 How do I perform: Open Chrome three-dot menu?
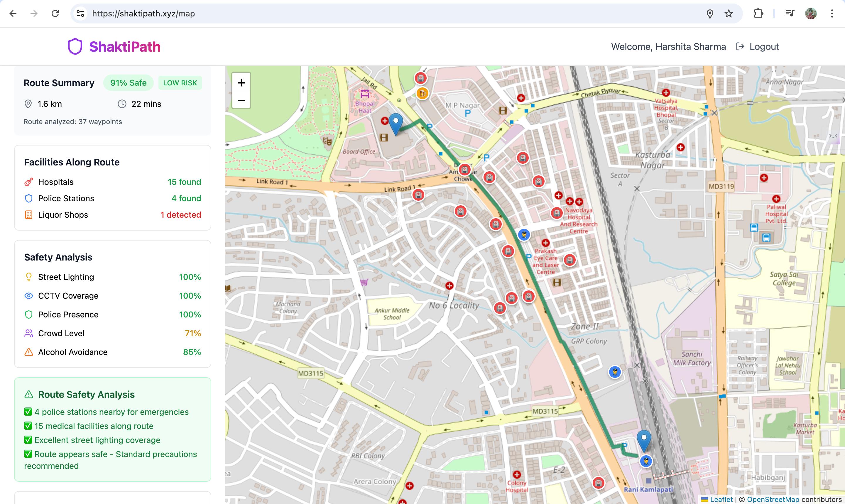[832, 13]
